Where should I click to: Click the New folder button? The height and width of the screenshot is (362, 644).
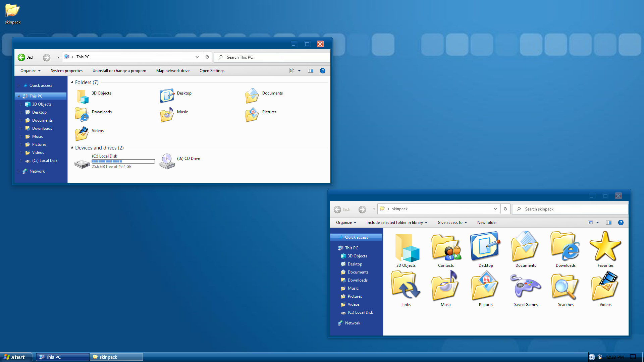point(487,223)
